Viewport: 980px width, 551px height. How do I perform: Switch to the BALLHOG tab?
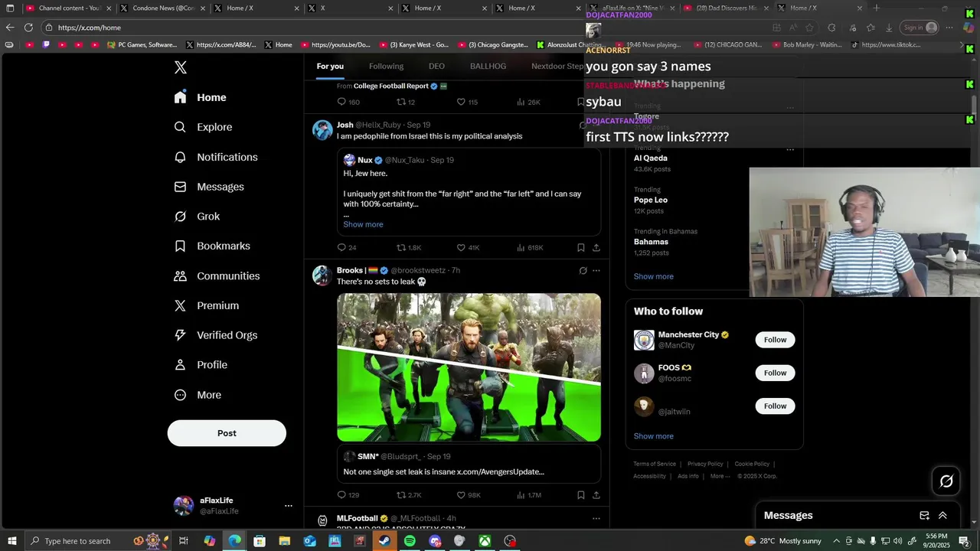pos(488,66)
